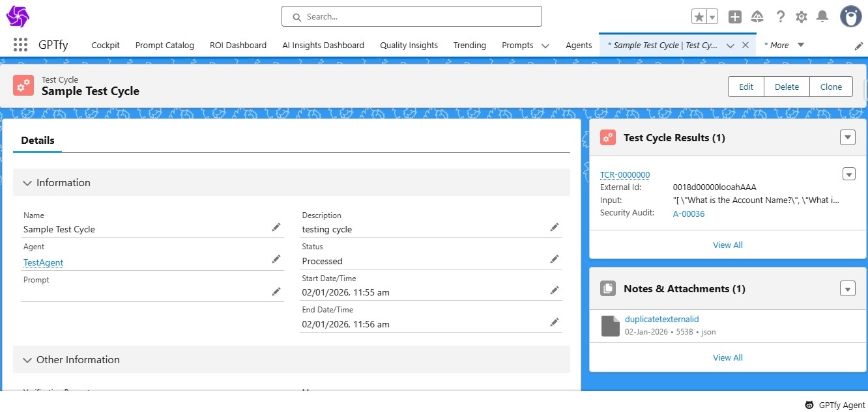Open the App Launcher grid icon
Screen dimensions: 868x412
coord(20,45)
